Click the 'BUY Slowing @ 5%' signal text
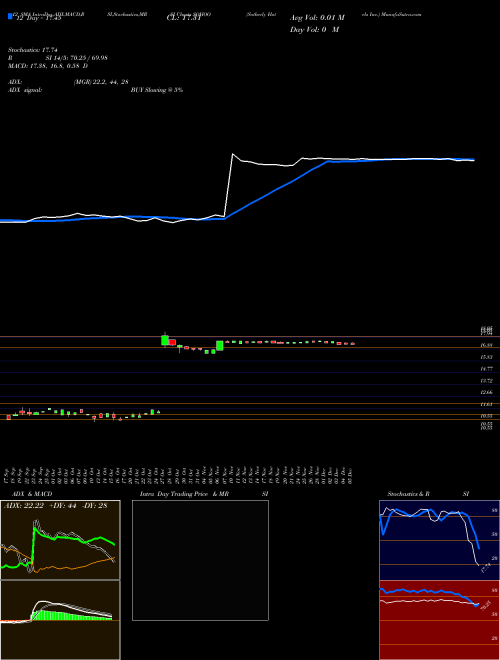The height and width of the screenshot is (660, 500). click(x=157, y=90)
